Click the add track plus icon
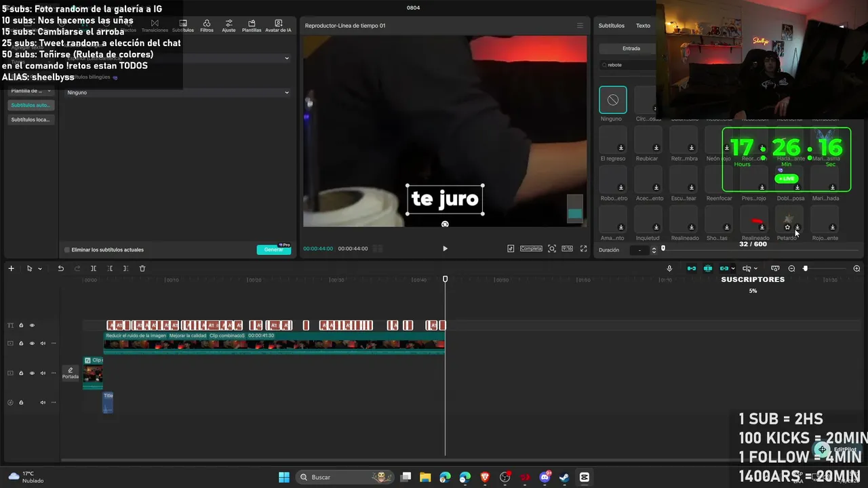 click(x=11, y=268)
